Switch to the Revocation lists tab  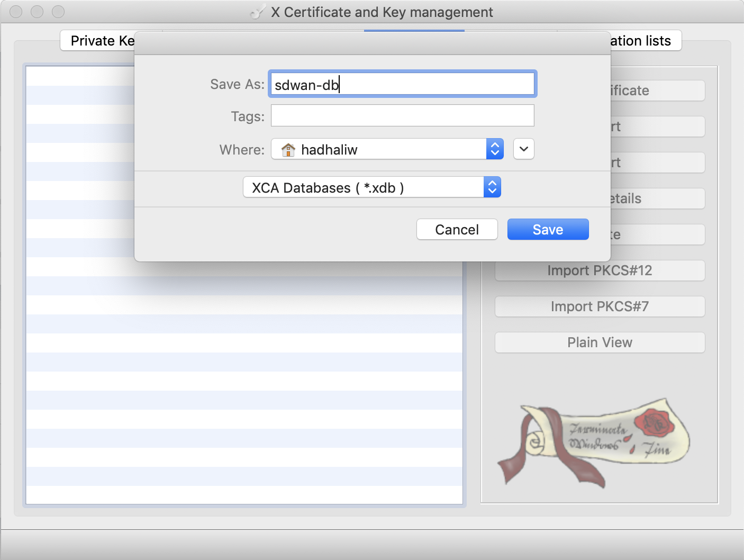pos(643,41)
